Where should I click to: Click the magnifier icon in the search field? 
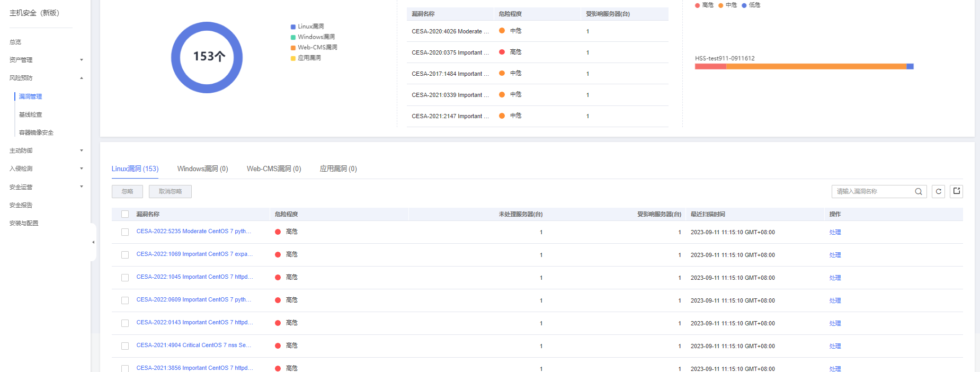(x=919, y=191)
